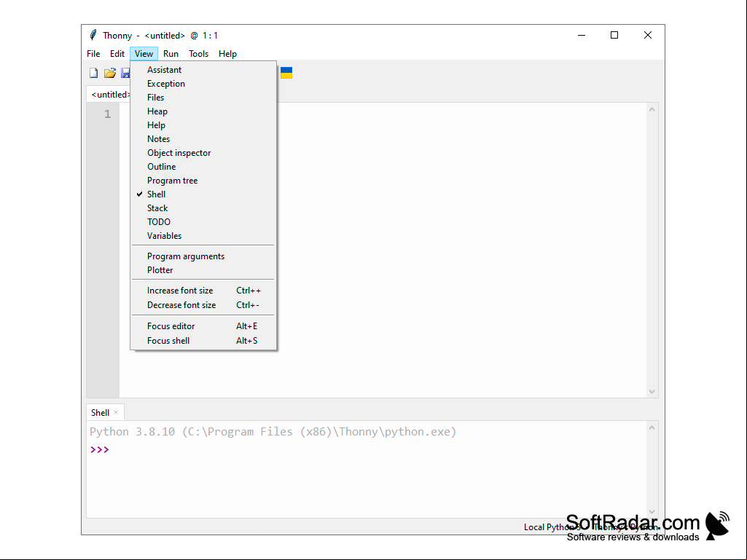This screenshot has width=747, height=560.
Task: Open the Help menu in menu bar
Action: tap(227, 54)
